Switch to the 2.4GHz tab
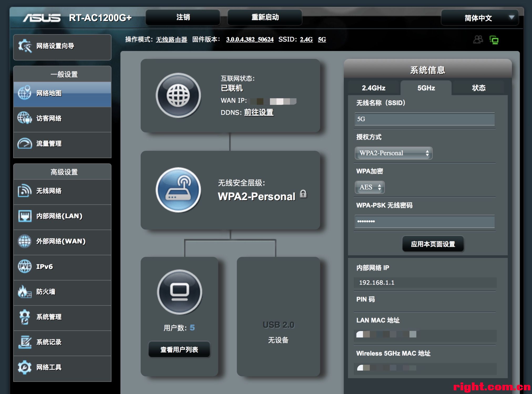The image size is (532, 394). (x=374, y=88)
